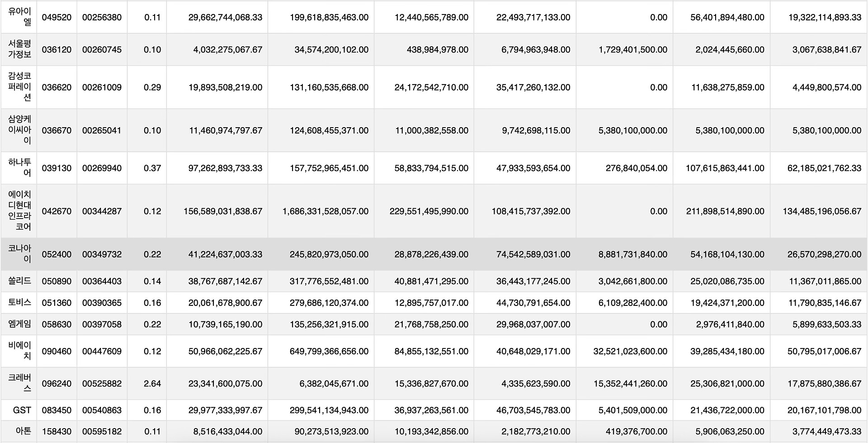Select stock code 096240 for 크레버스
Viewport: 868px width, 443px height.
[x=57, y=383]
